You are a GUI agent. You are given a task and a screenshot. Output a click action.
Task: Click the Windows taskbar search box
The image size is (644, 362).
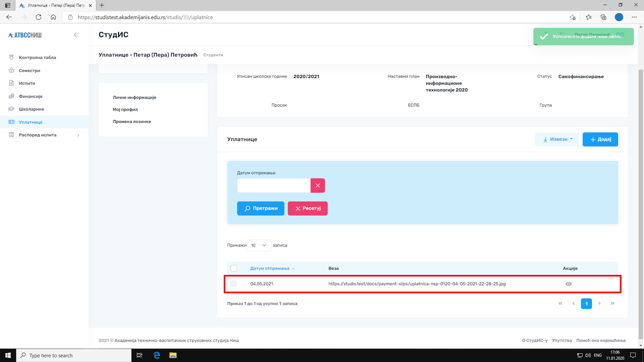tap(74, 355)
